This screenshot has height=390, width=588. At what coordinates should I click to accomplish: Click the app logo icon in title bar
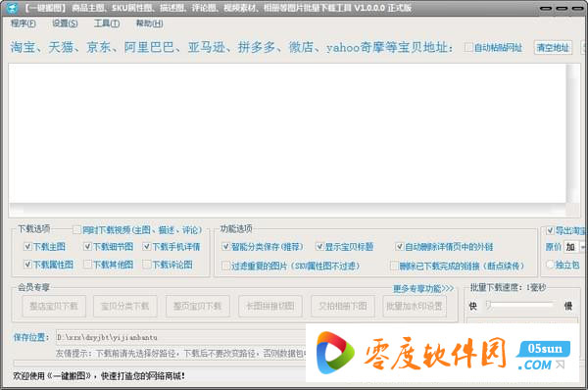pos(13,8)
